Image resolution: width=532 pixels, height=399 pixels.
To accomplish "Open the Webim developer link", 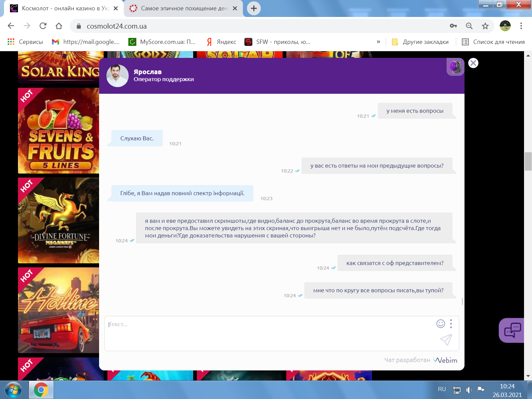I will point(445,360).
